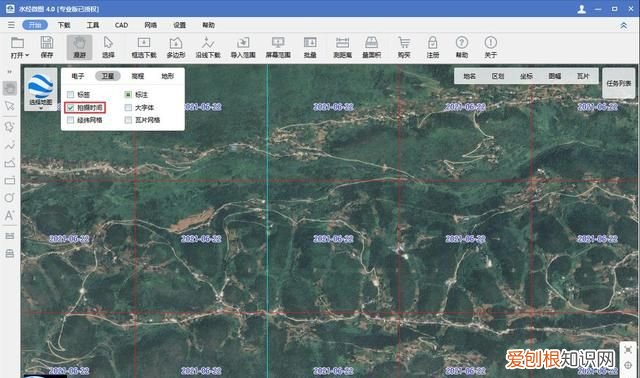This screenshot has height=378, width=640.
Task: Start 框选下载 rectangle download
Action: (144, 47)
